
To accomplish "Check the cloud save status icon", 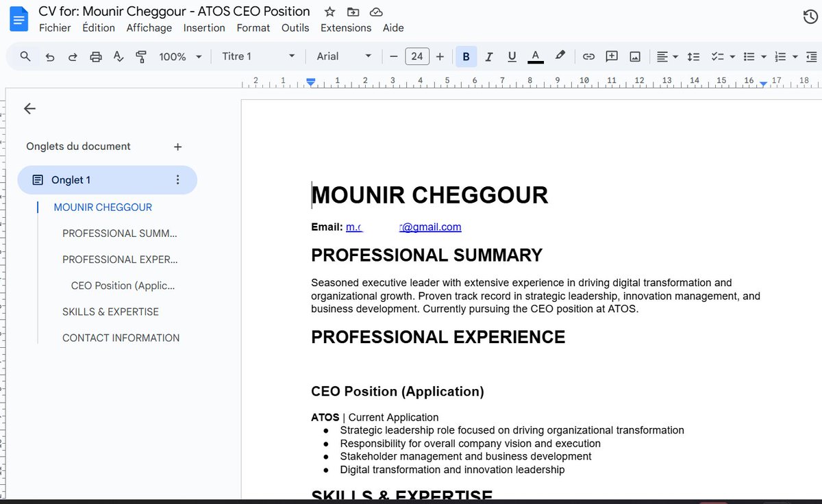I will (x=376, y=12).
